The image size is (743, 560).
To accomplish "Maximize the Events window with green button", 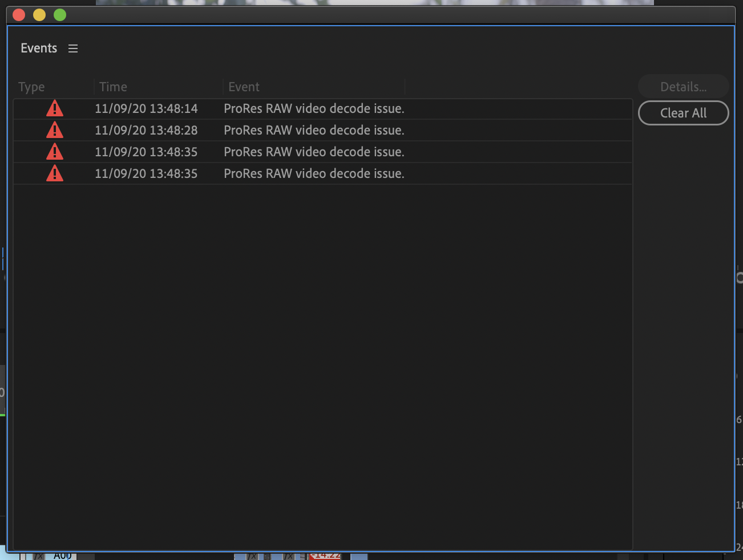I will click(x=60, y=15).
